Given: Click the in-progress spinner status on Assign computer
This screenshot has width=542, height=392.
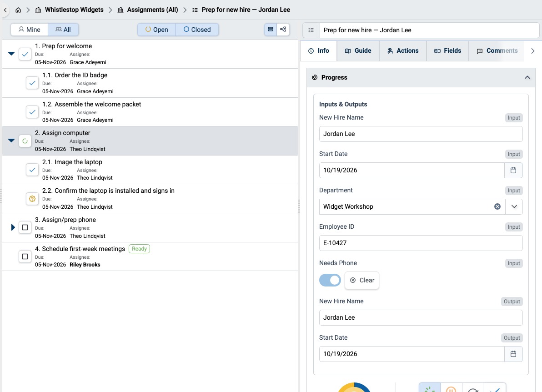Looking at the screenshot, I should coord(25,141).
